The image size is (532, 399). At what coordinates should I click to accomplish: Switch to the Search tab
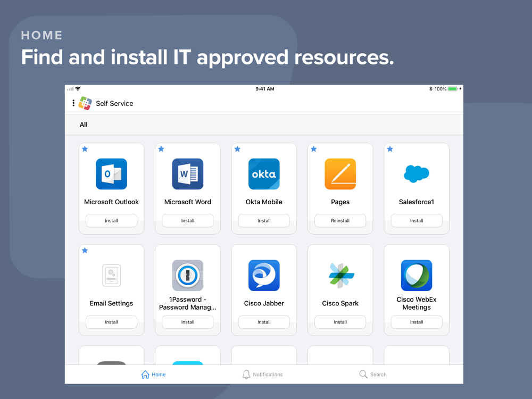point(373,374)
